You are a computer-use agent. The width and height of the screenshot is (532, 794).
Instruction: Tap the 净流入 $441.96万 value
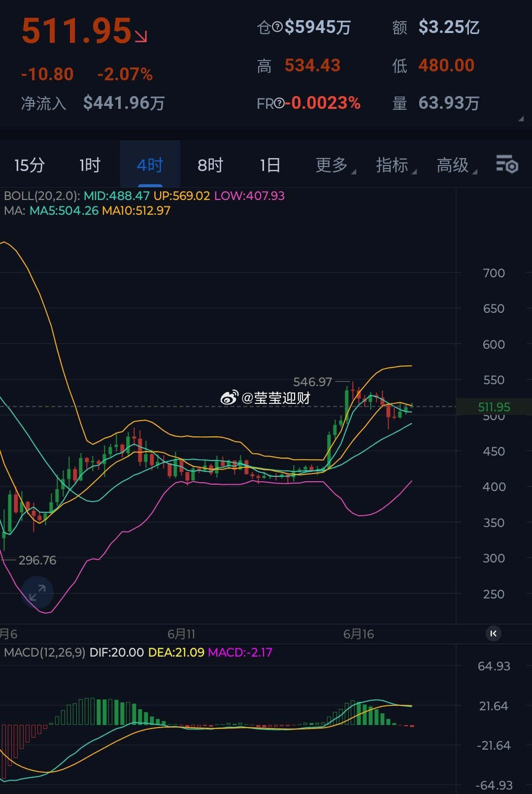tap(124, 103)
